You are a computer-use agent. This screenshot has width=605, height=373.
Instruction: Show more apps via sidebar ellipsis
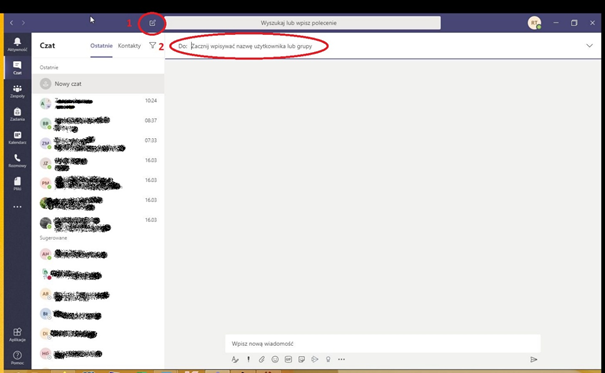pos(17,207)
